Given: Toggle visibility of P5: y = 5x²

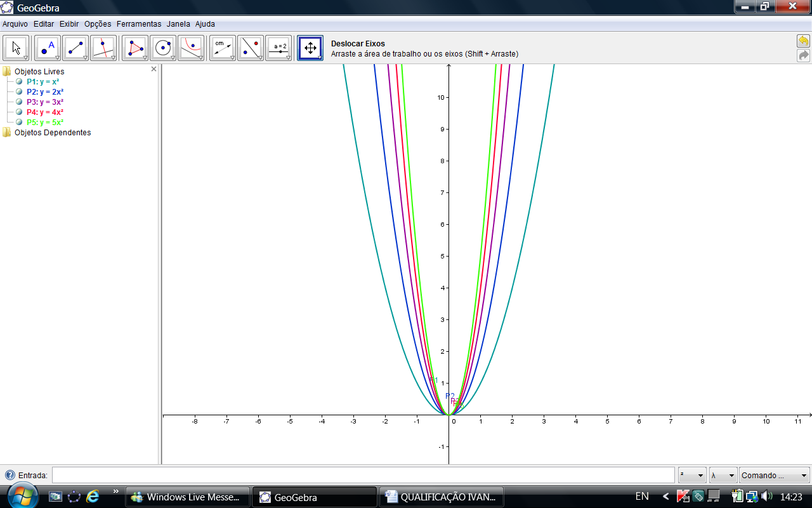Looking at the screenshot, I should click(19, 122).
